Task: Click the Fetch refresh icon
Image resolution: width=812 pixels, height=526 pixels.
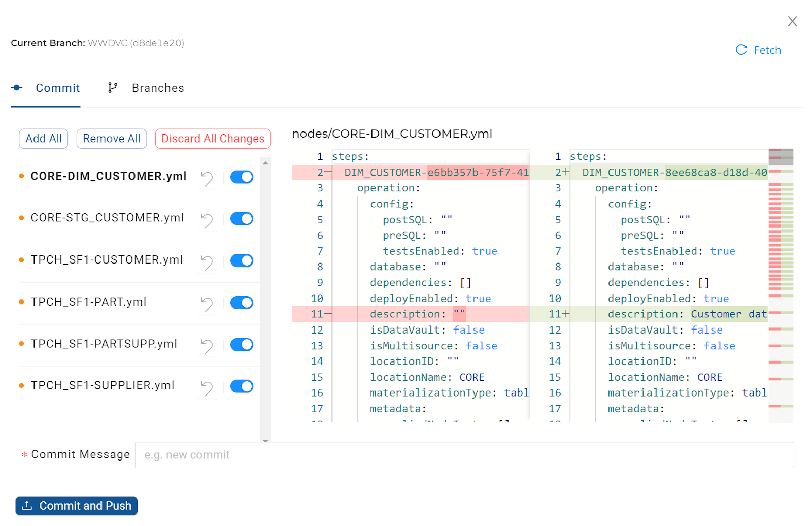Action: coord(741,50)
